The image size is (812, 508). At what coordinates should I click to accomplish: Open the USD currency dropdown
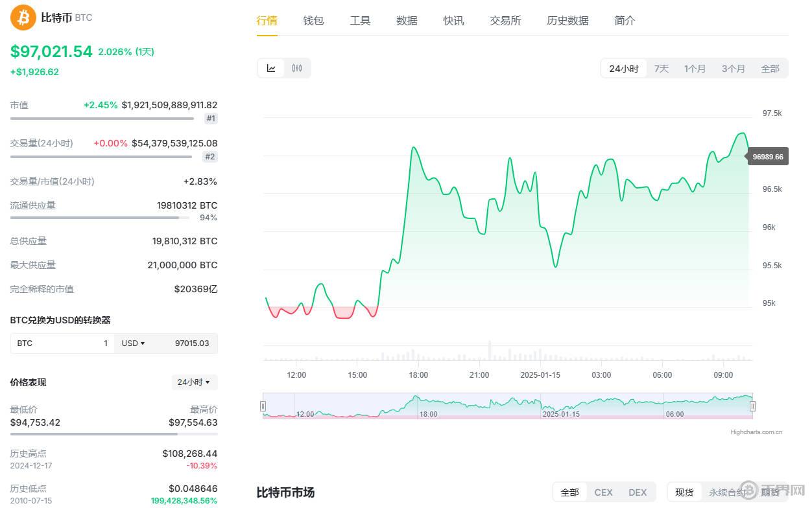click(133, 343)
